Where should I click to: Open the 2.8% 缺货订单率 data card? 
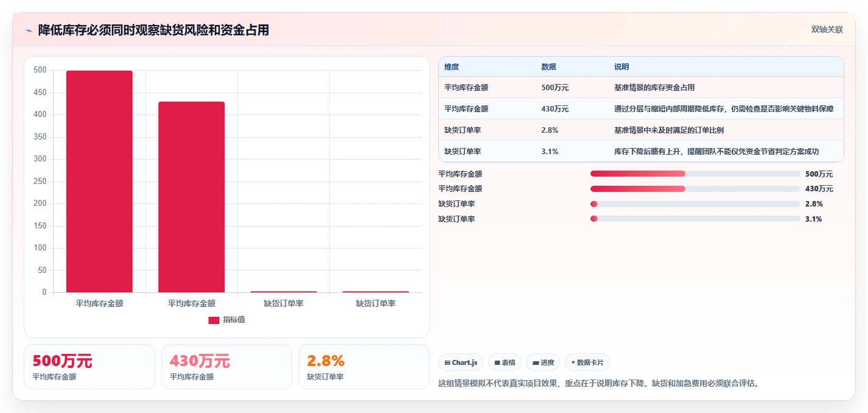click(364, 367)
